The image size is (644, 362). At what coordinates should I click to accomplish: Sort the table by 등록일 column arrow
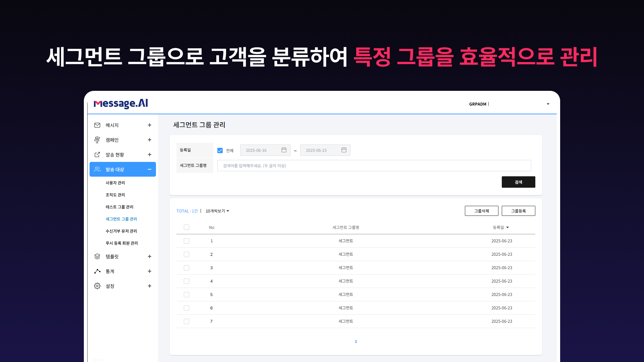click(507, 227)
